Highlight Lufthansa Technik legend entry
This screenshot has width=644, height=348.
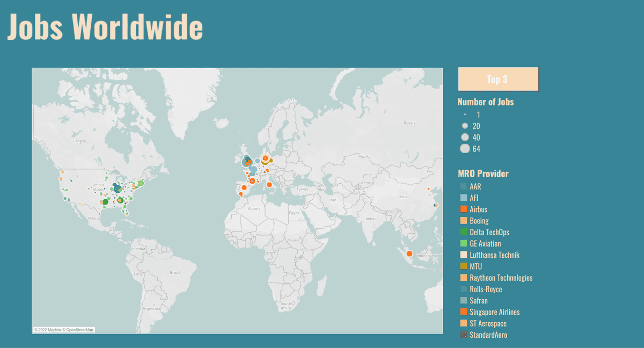click(x=494, y=255)
